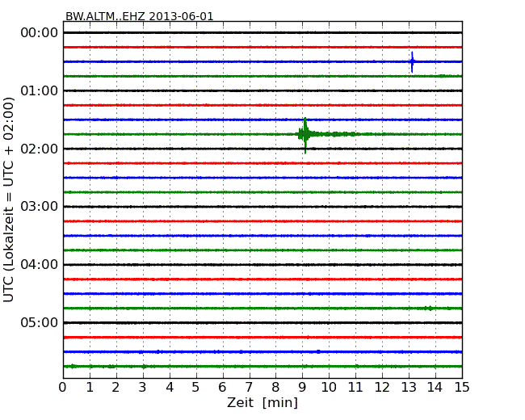Click the x-axis tick label 10
The width and height of the screenshot is (525, 420).
(x=329, y=388)
